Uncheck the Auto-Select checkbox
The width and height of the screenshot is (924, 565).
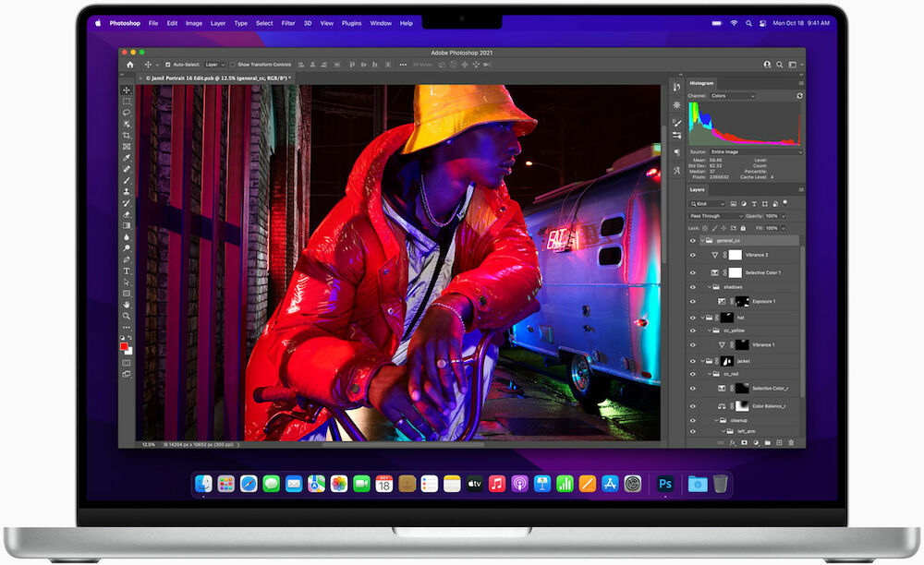(168, 65)
